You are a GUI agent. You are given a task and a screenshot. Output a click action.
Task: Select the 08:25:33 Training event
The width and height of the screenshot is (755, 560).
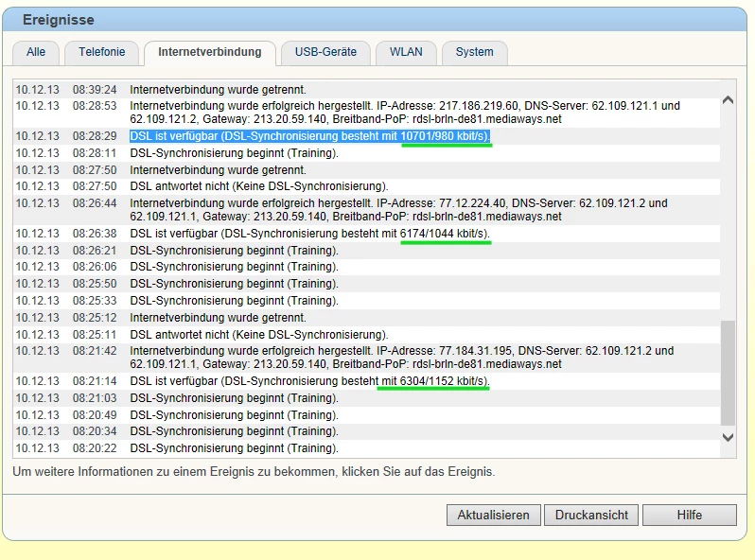pyautogui.click(x=366, y=301)
